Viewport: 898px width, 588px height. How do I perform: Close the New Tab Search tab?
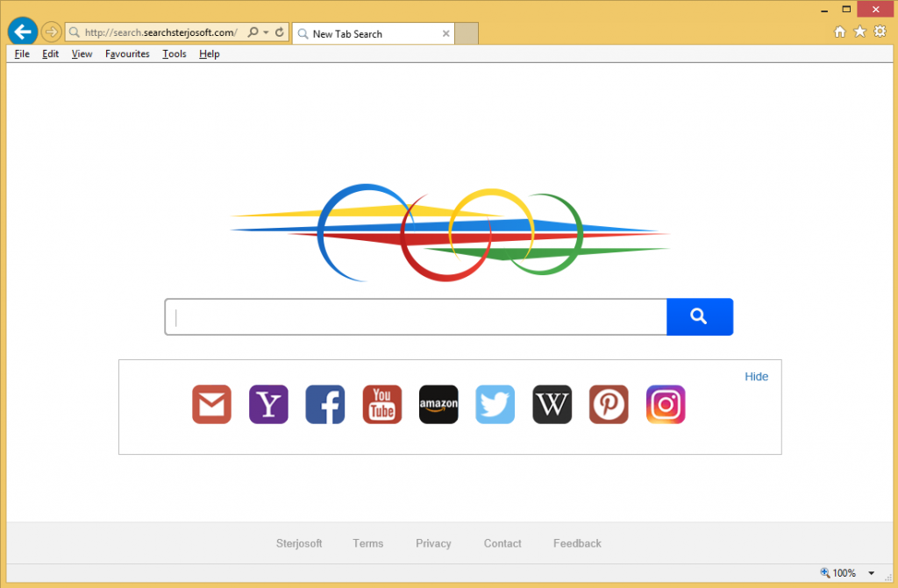pyautogui.click(x=445, y=34)
